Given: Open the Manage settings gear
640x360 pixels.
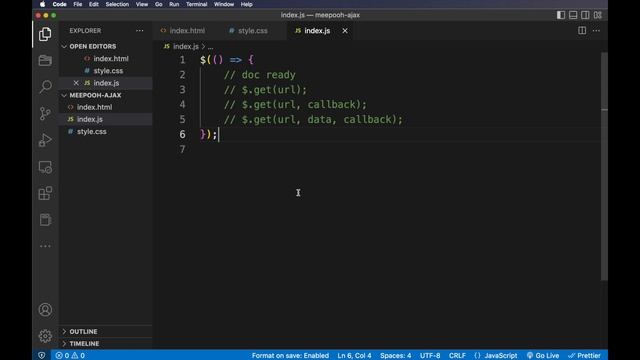Looking at the screenshot, I should (x=45, y=336).
